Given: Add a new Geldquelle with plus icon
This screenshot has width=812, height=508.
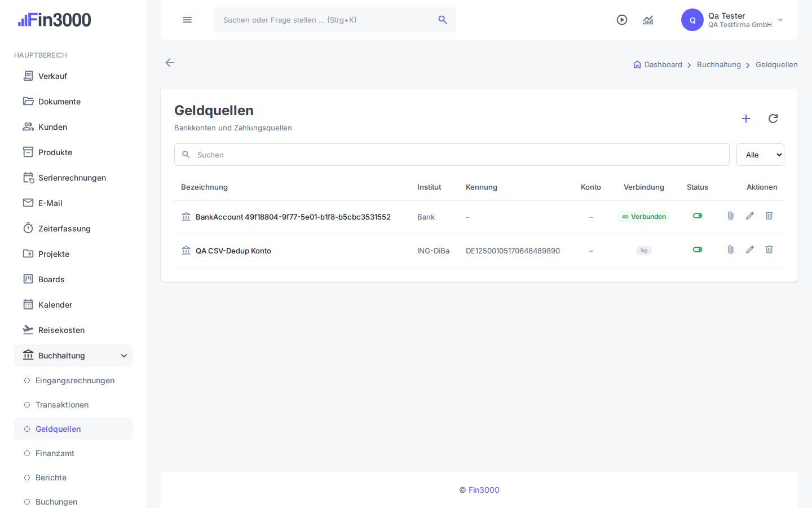Looking at the screenshot, I should (x=746, y=119).
